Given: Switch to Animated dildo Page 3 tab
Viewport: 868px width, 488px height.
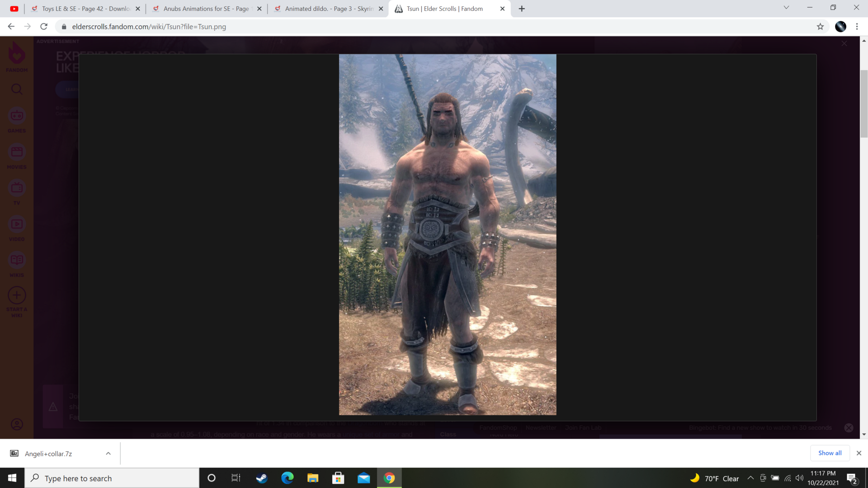Looking at the screenshot, I should click(x=329, y=9).
